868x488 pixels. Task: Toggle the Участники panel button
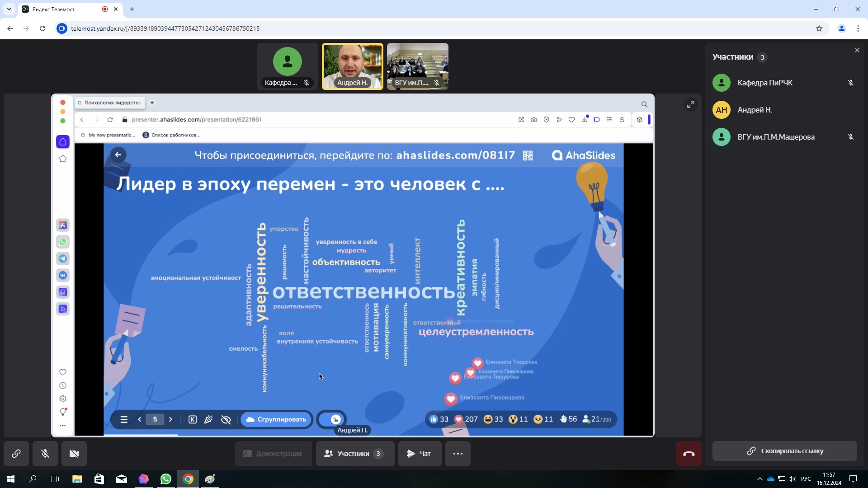pos(355,454)
